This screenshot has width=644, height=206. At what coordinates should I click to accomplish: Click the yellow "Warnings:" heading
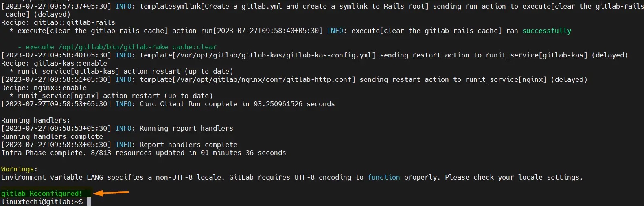pyautogui.click(x=19, y=169)
